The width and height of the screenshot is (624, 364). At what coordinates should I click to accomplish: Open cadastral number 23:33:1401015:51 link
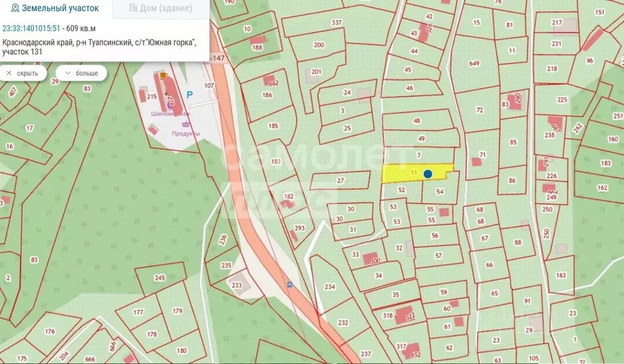[31, 29]
